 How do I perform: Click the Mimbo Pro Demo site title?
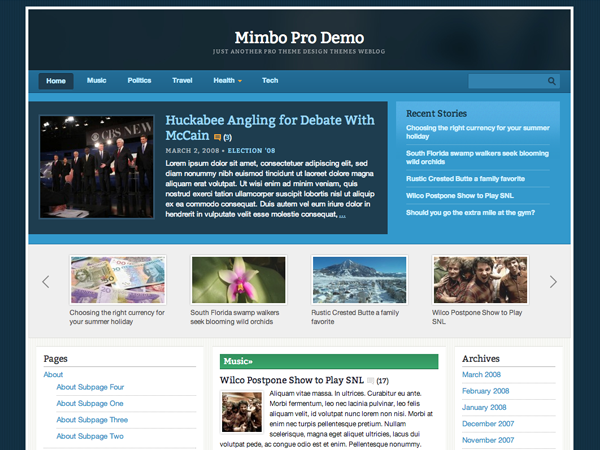click(x=299, y=38)
